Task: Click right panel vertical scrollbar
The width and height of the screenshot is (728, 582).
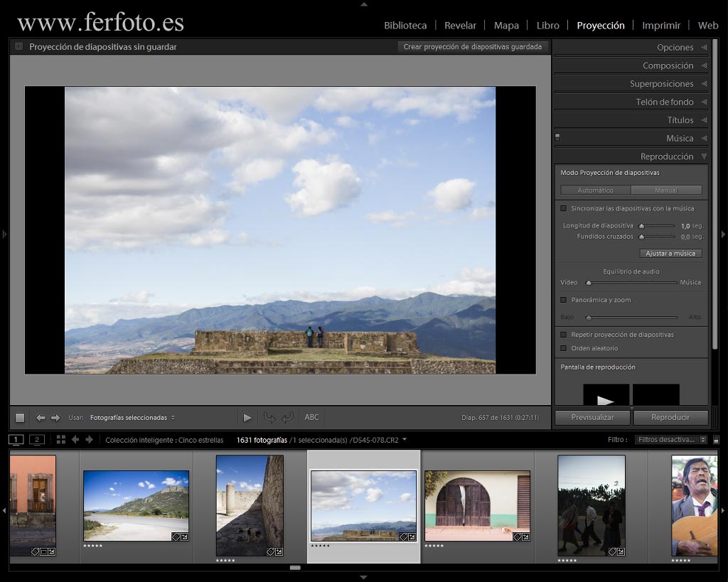Action: (715, 195)
